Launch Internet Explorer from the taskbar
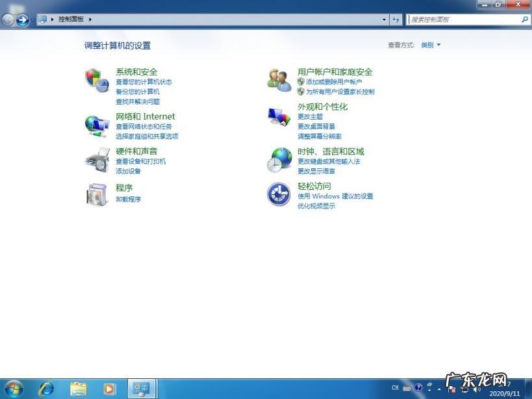 pyautogui.click(x=45, y=388)
